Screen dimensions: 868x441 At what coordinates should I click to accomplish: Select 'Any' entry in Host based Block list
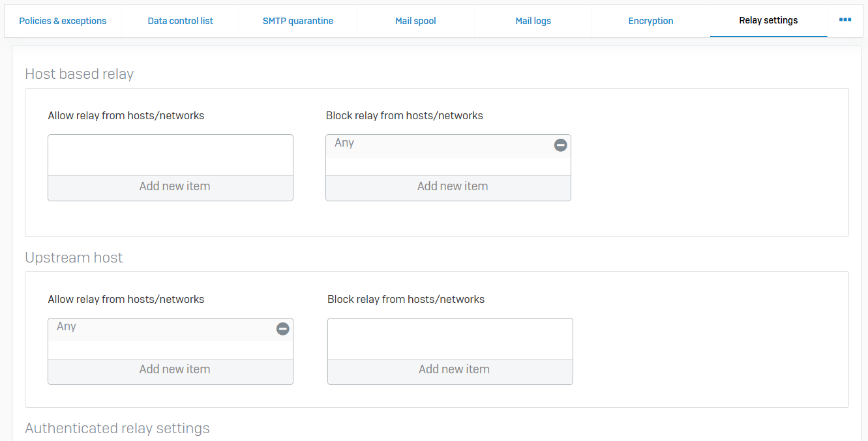click(344, 143)
